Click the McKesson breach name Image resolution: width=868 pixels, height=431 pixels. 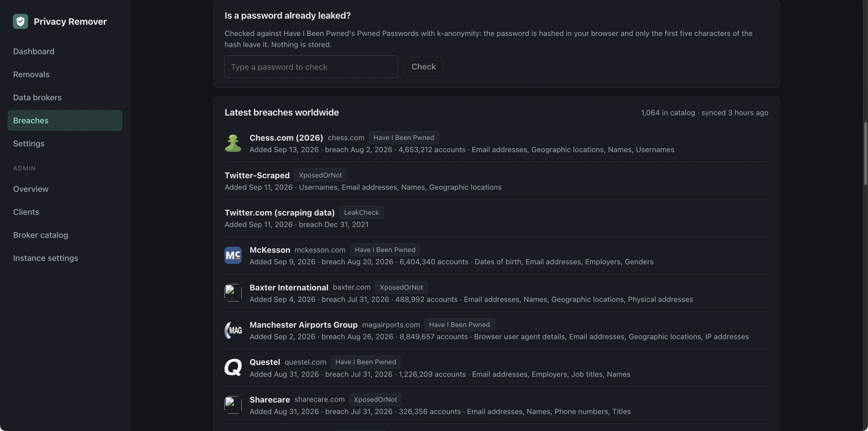(x=270, y=250)
